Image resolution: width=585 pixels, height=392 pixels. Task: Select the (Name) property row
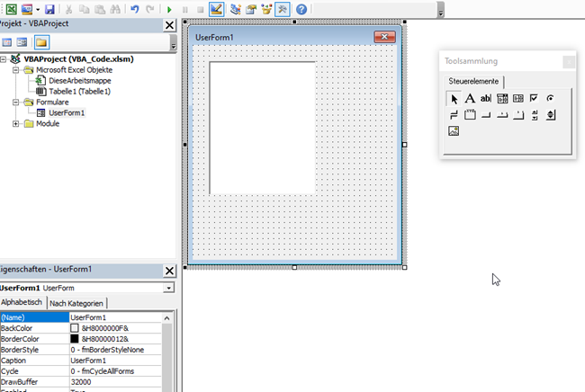[81, 317]
